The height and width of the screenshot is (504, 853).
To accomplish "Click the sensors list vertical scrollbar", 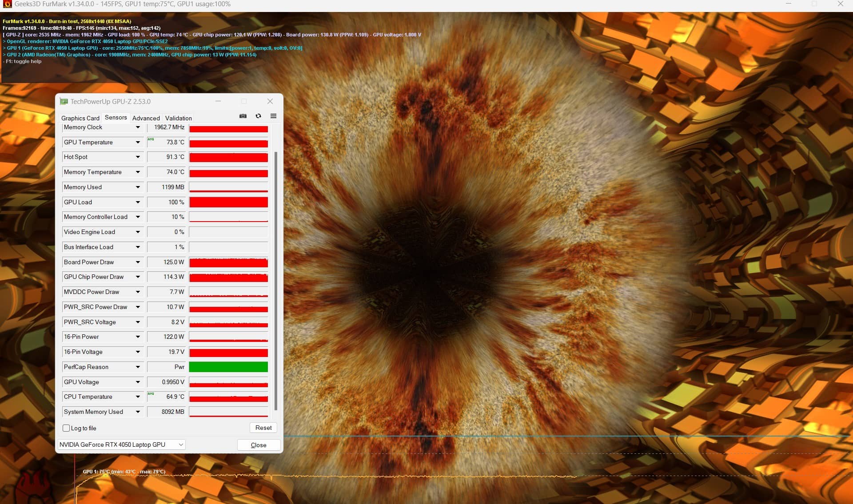I will (276, 280).
